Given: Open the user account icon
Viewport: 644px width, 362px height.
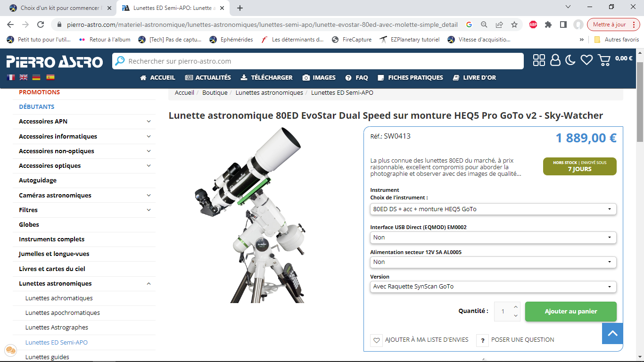Looking at the screenshot, I should pos(555,60).
